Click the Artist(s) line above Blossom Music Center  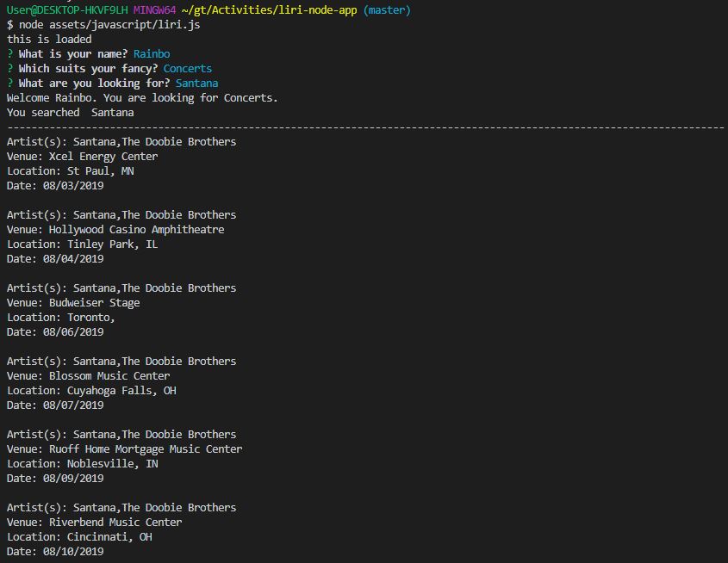[x=121, y=362]
